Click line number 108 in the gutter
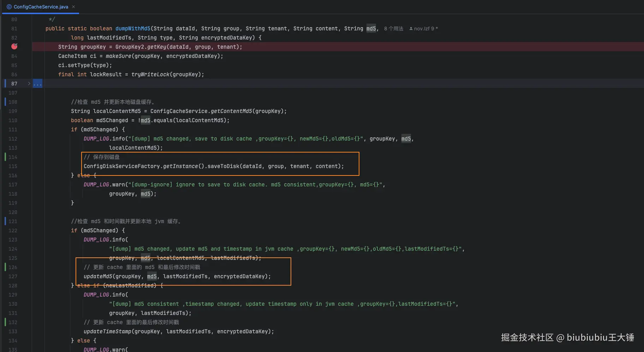This screenshot has width=644, height=352. (13, 102)
